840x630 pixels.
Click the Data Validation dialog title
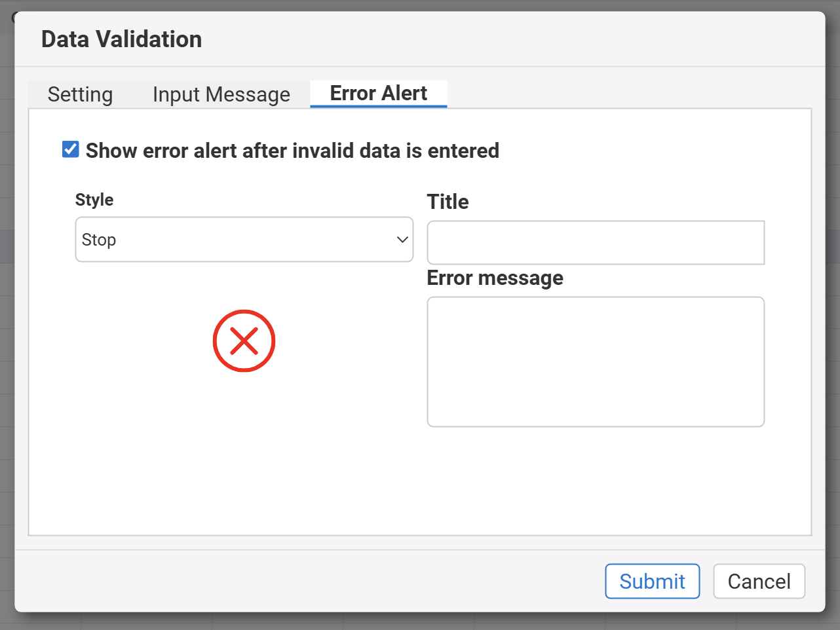[121, 39]
